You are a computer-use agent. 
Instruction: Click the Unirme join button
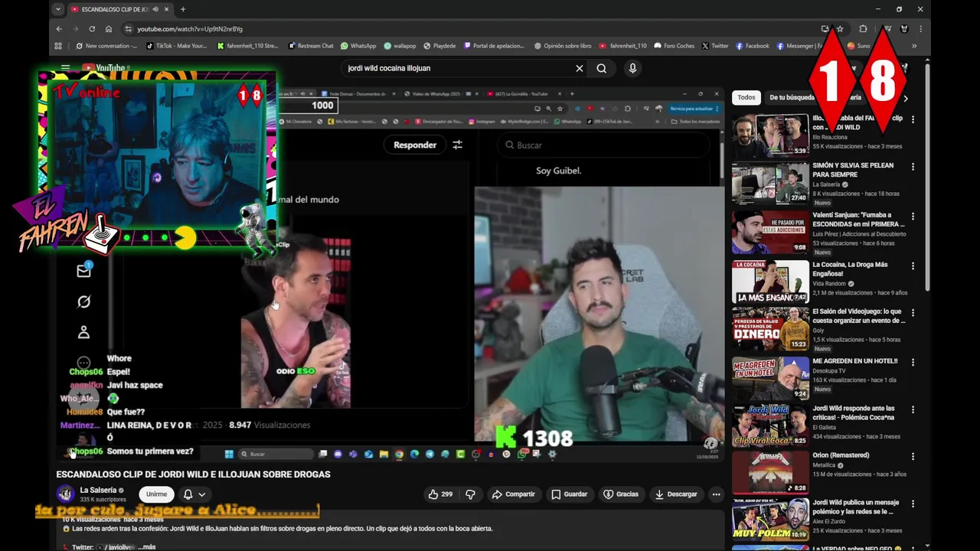pos(156,494)
